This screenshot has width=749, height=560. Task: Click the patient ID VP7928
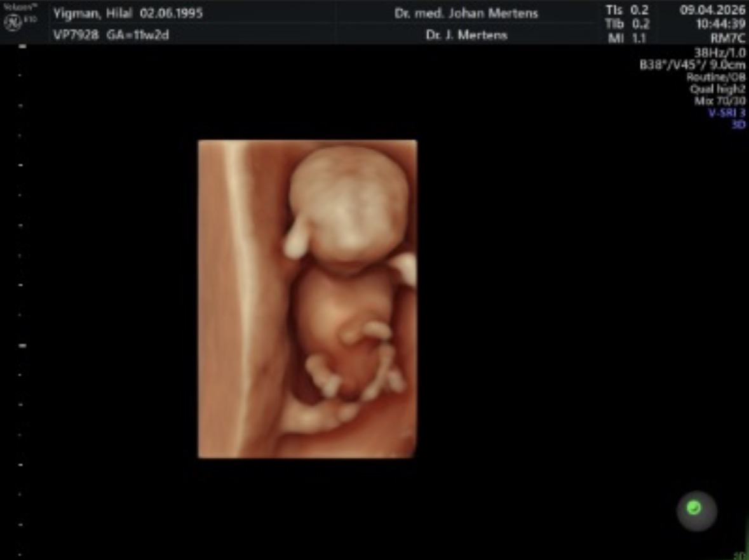pyautogui.click(x=76, y=35)
